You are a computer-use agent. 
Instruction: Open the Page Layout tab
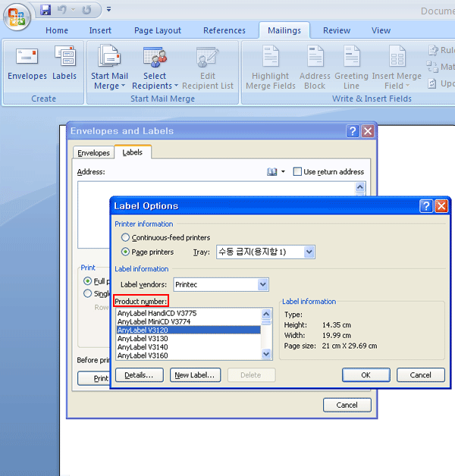(x=158, y=30)
